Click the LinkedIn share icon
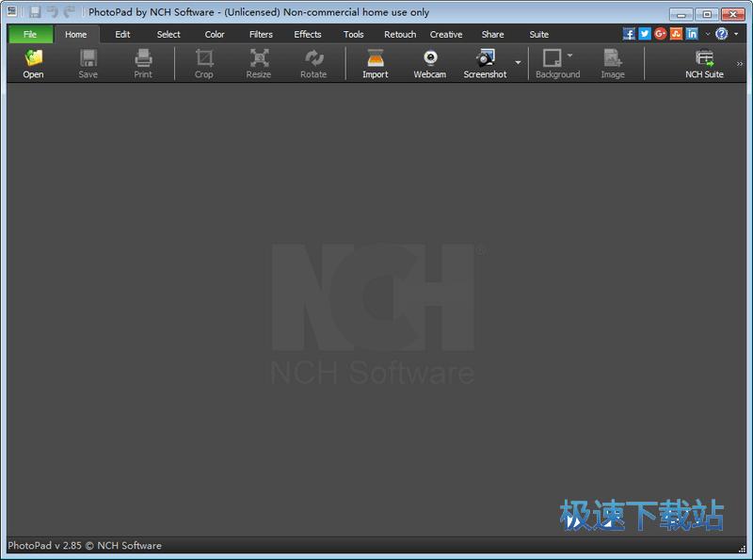This screenshot has width=753, height=560. tap(692, 34)
